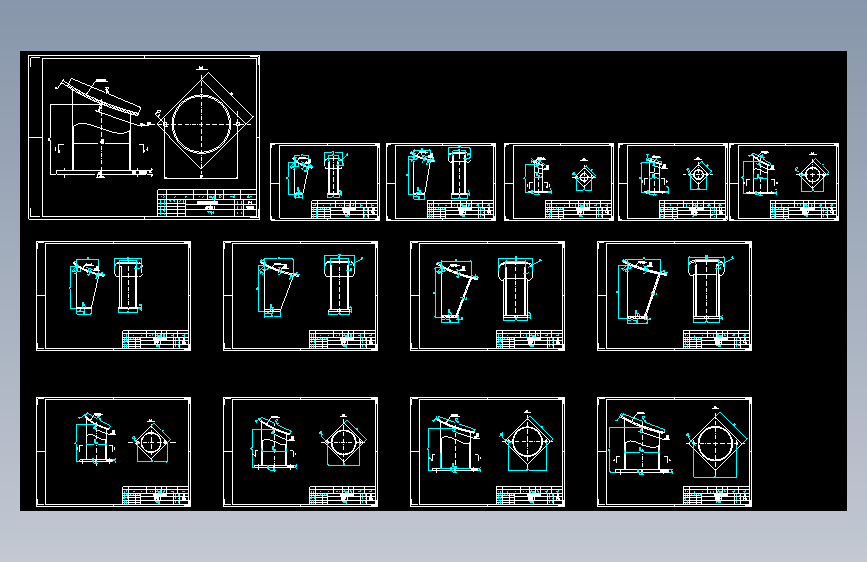Select the second sheet in the bottom row
867x562 pixels.
coord(300,452)
